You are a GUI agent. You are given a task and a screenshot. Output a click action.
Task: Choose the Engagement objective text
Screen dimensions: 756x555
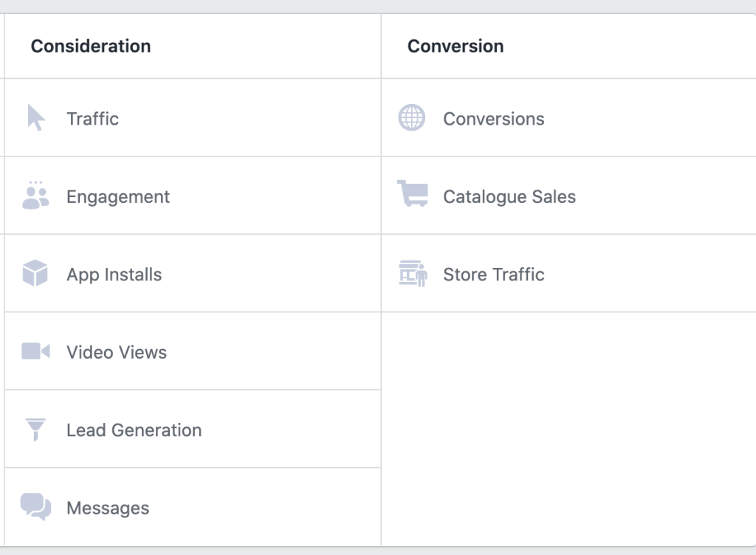(x=118, y=197)
